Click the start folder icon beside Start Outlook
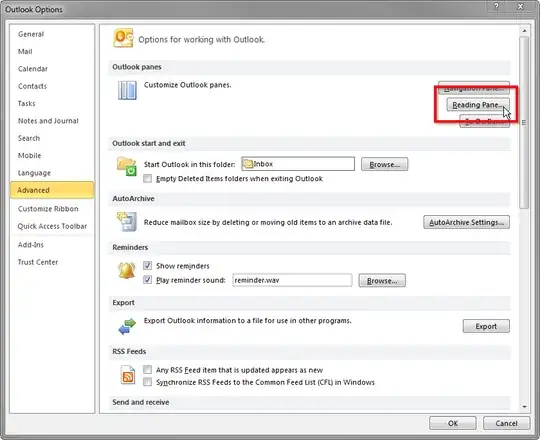Screen dimensions: 540x440 click(x=126, y=166)
